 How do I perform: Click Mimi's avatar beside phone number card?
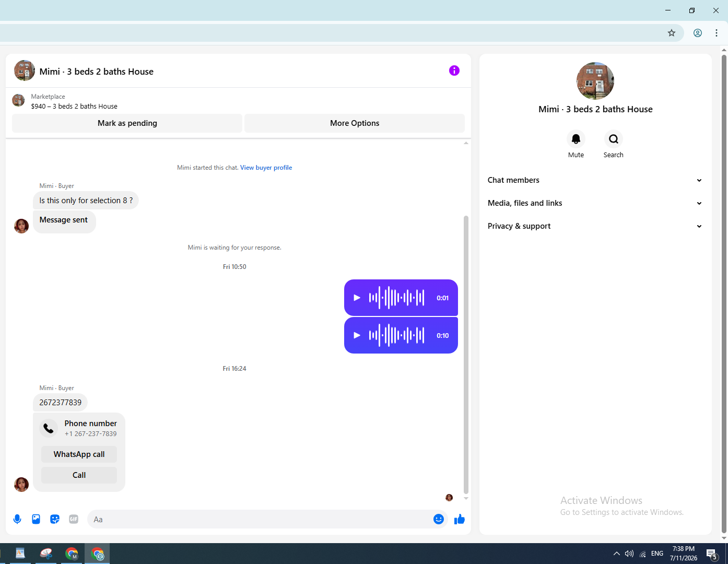[21, 485]
